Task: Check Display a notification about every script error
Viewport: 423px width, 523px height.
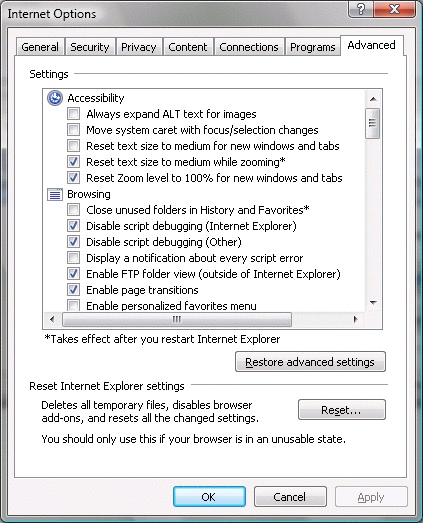Action: click(x=73, y=258)
